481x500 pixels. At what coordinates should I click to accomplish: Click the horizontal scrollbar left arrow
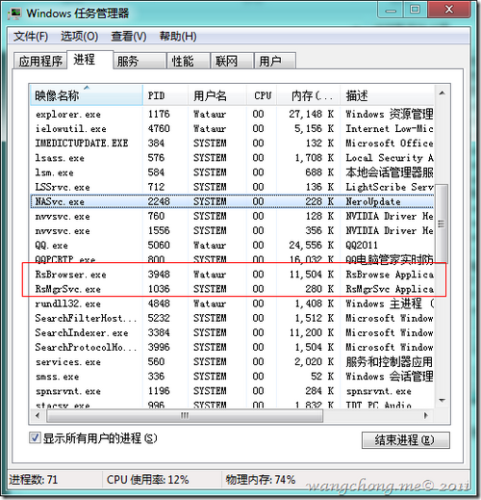[x=37, y=416]
